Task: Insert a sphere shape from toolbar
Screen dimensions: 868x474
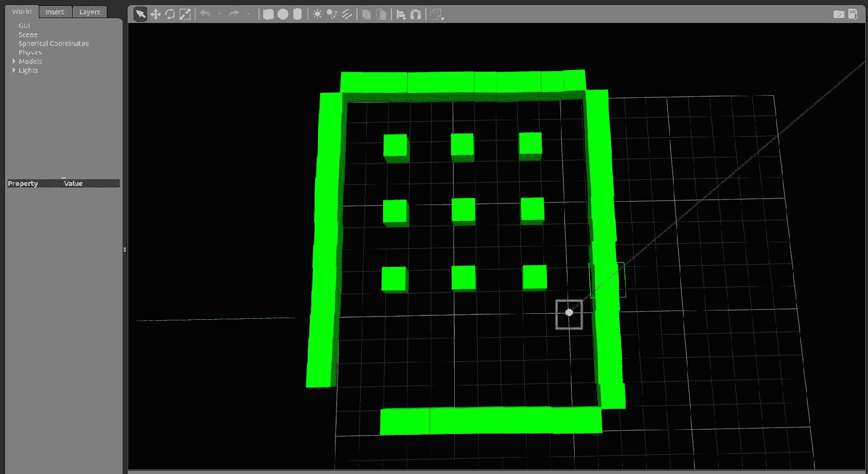Action: (x=282, y=14)
